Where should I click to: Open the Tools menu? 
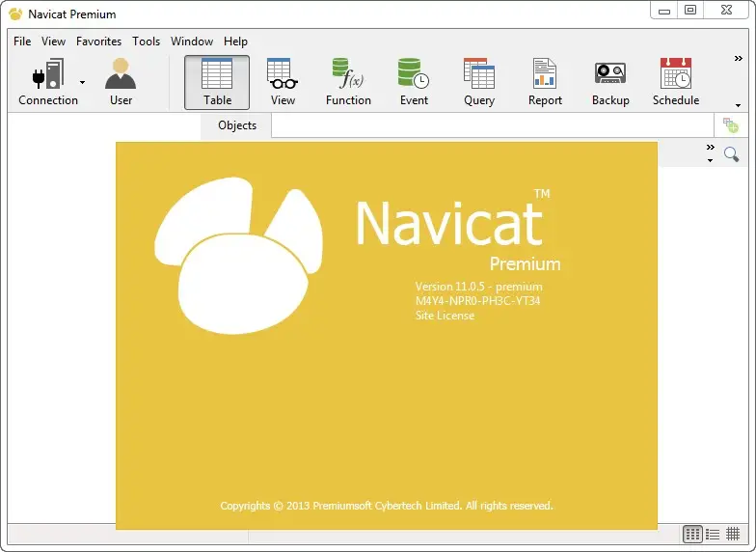tap(147, 41)
